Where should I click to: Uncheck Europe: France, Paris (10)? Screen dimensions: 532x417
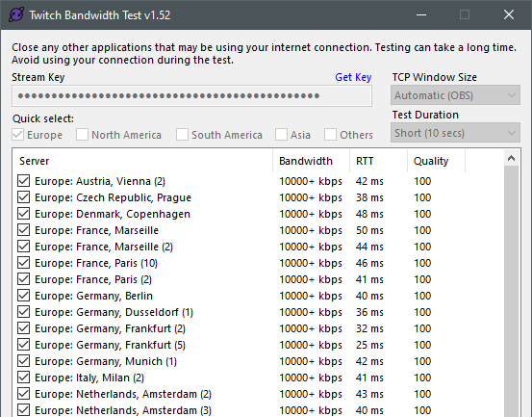click(x=23, y=263)
